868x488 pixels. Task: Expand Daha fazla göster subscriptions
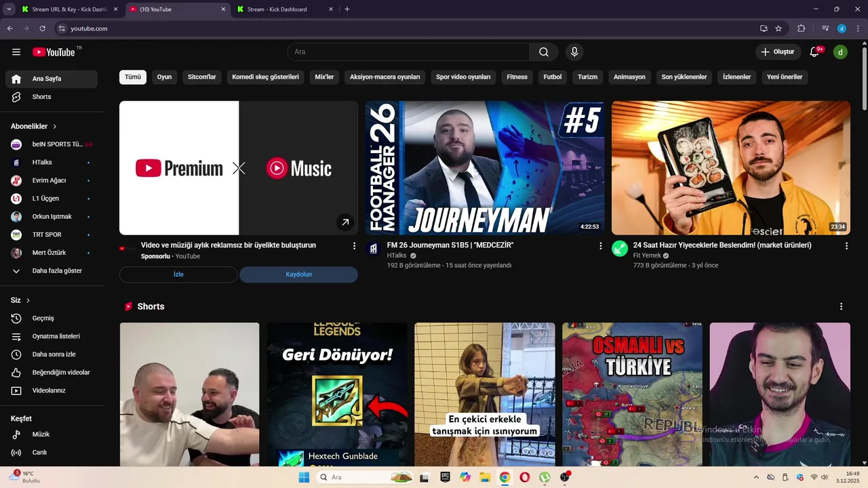pyautogui.click(x=52, y=271)
